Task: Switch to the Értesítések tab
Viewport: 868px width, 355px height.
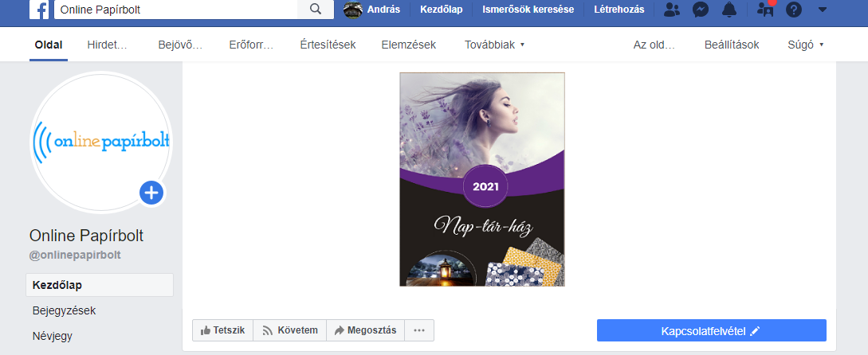Action: coord(328,45)
